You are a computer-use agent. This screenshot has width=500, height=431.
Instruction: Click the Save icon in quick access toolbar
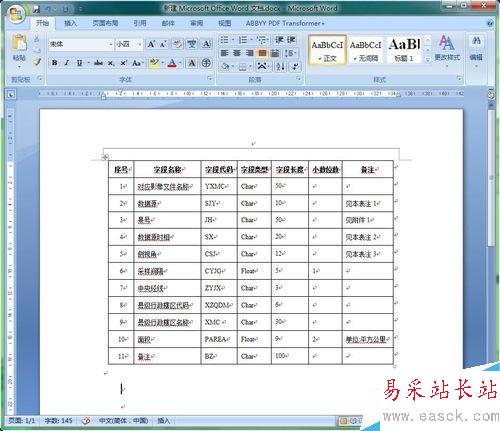(37, 9)
